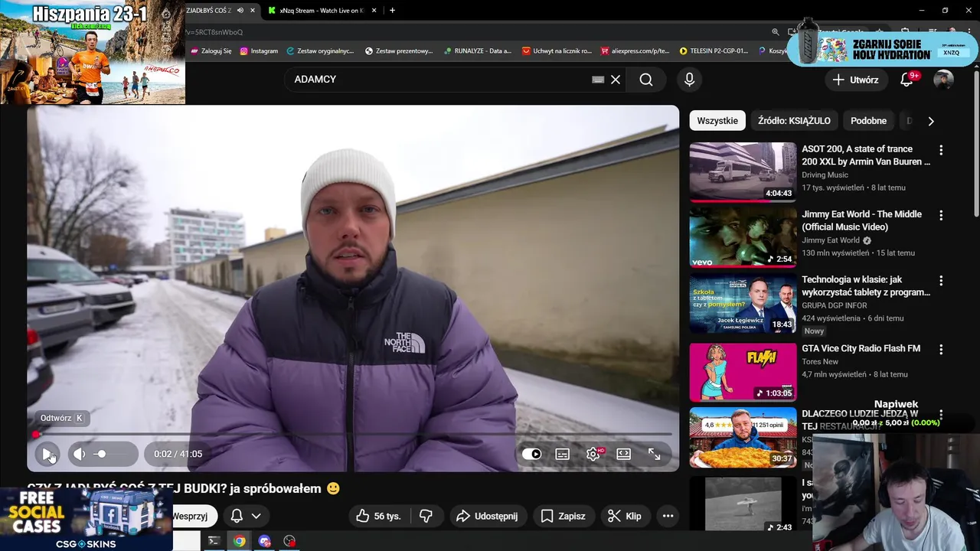Select the Źródło: KSIĄŻULO filter chip
This screenshot has width=980, height=551.
(x=794, y=121)
